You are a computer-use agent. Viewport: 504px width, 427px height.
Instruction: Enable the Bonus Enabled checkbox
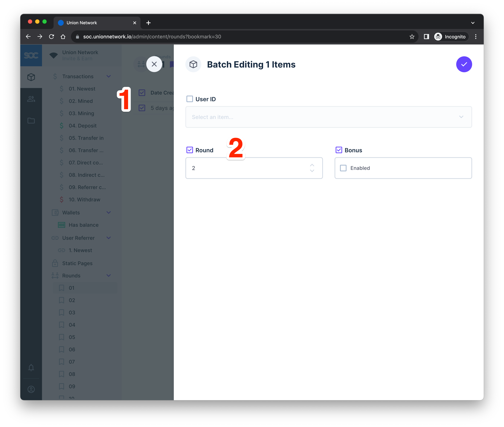tap(343, 168)
